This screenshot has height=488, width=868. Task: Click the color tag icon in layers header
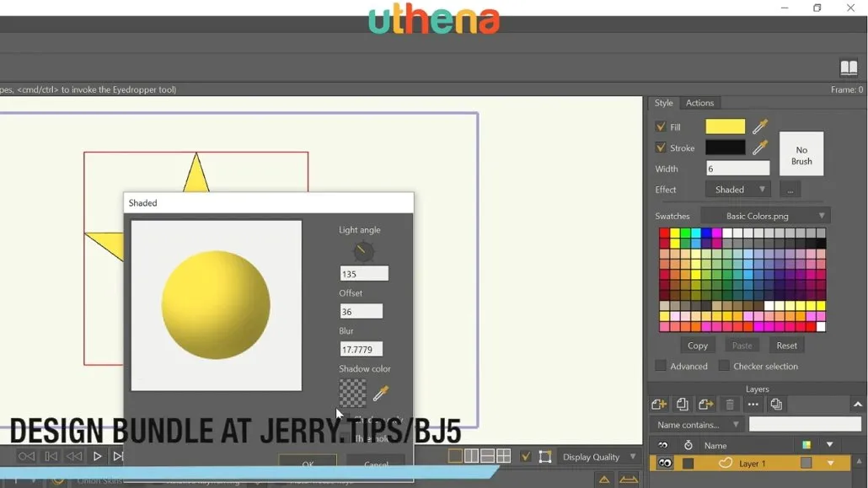tap(806, 445)
